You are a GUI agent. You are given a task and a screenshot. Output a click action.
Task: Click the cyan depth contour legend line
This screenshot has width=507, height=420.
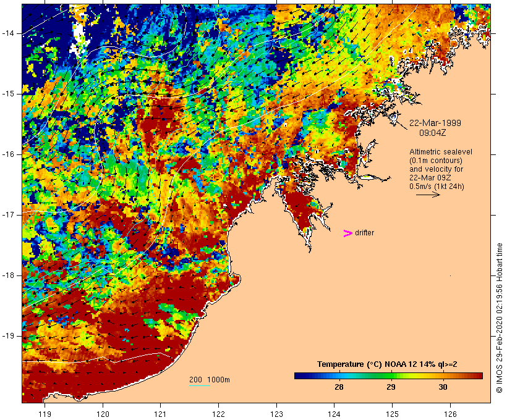tap(200, 385)
